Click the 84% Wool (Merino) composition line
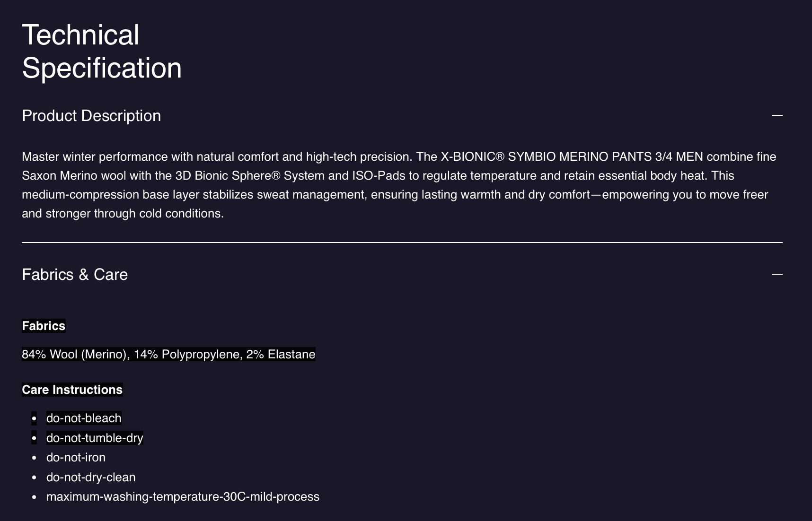The image size is (812, 521). 168,354
